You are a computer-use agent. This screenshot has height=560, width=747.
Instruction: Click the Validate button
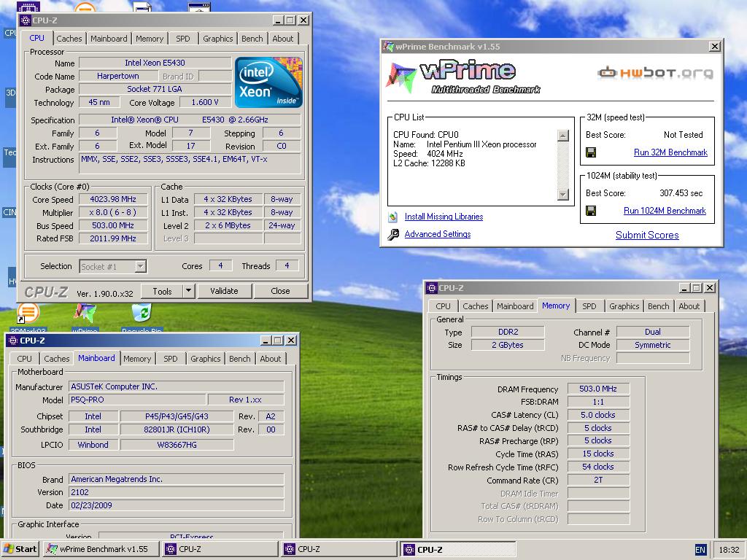(x=224, y=291)
